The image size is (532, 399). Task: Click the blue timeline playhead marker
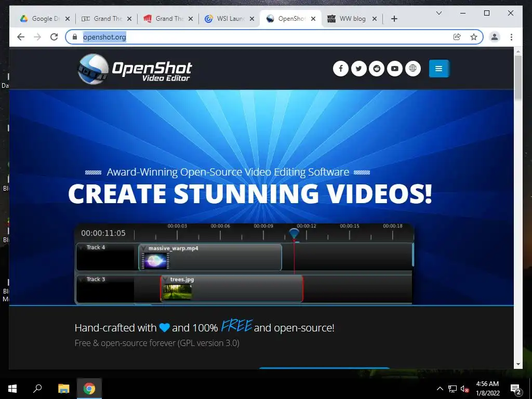294,234
